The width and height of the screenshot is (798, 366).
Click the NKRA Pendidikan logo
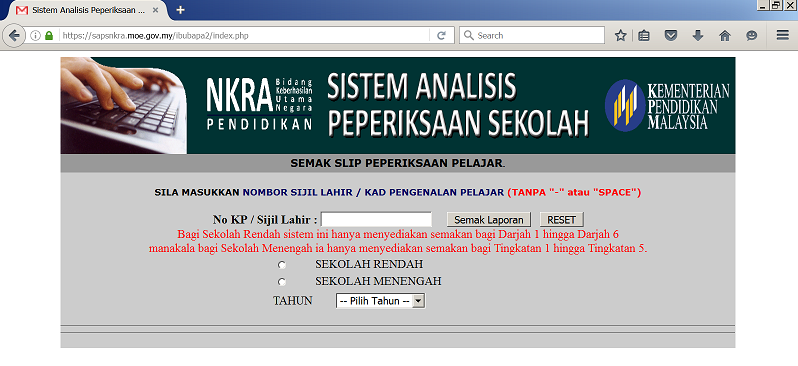click(x=259, y=104)
